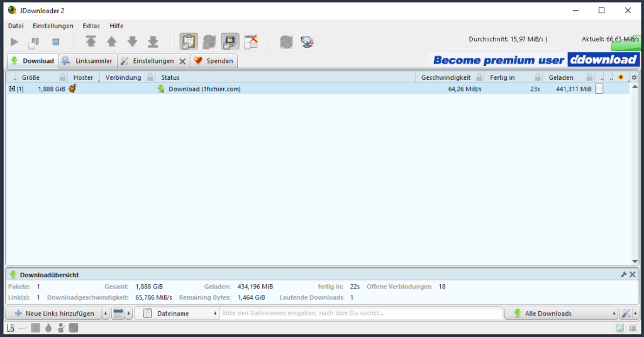This screenshot has width=644, height=337.
Task: Move selection to top of list
Action: tap(91, 41)
